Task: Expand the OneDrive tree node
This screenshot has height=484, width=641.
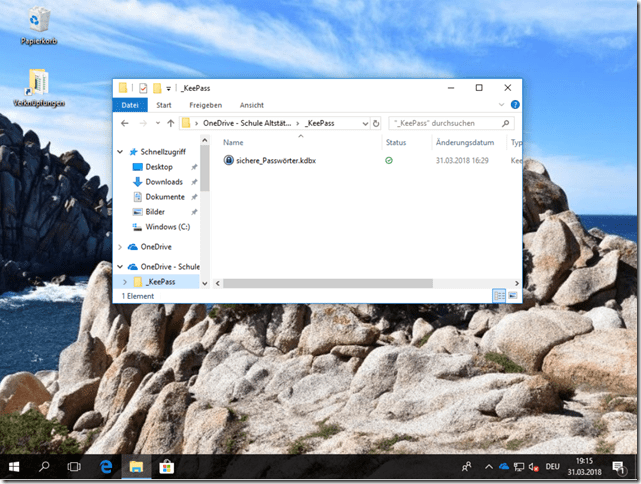Action: [x=122, y=246]
